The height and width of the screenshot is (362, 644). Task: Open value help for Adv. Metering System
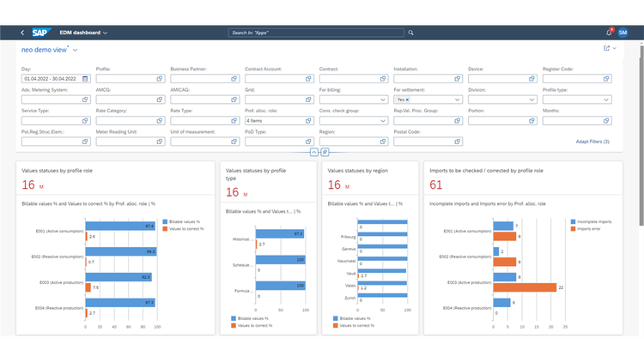pyautogui.click(x=85, y=100)
